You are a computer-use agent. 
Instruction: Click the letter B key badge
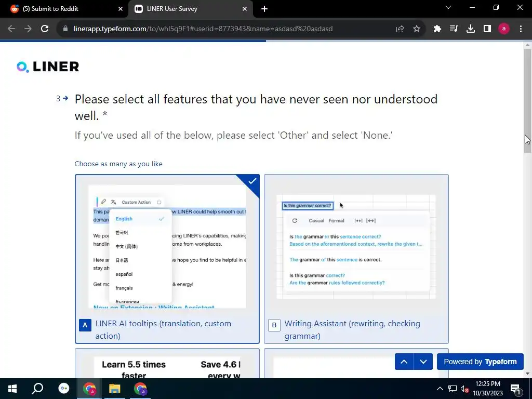coord(274,325)
